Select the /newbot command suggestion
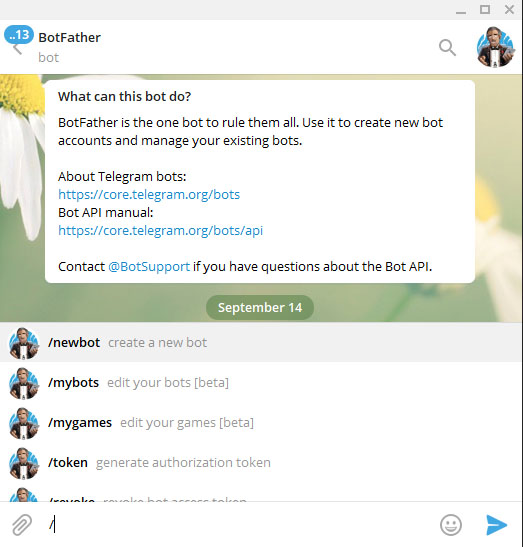The image size is (523, 547). (x=261, y=342)
